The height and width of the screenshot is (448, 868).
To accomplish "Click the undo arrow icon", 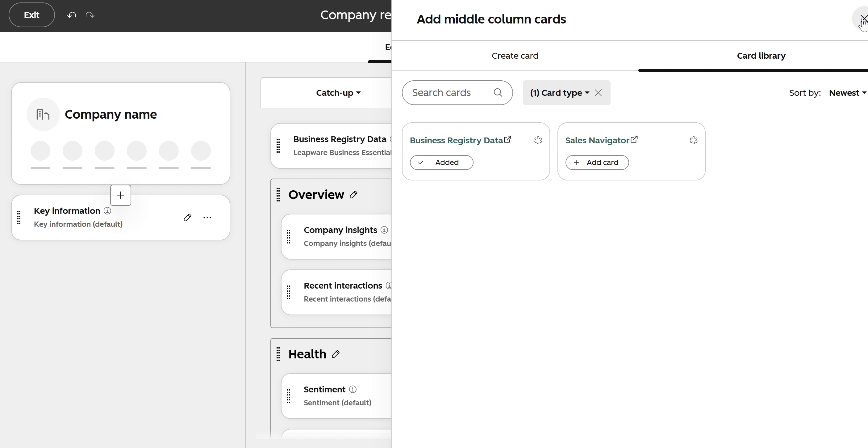I will 71,15.
